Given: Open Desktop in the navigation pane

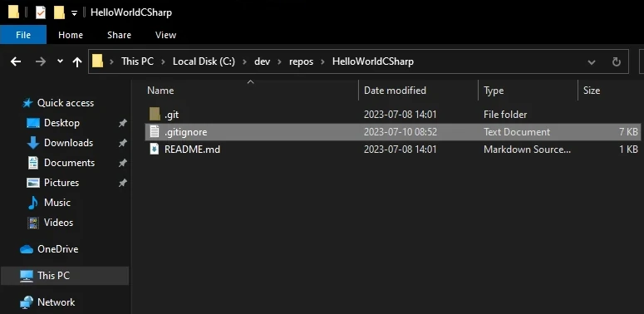Looking at the screenshot, I should [x=61, y=123].
